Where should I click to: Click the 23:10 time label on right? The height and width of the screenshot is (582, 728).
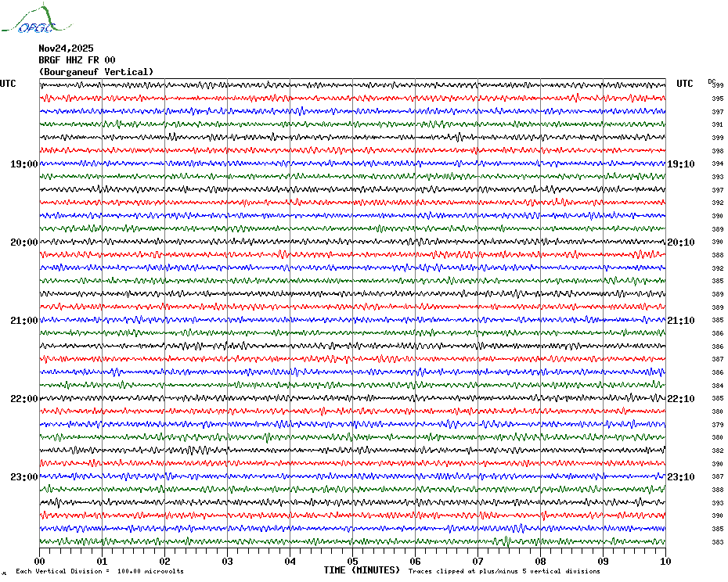point(681,477)
